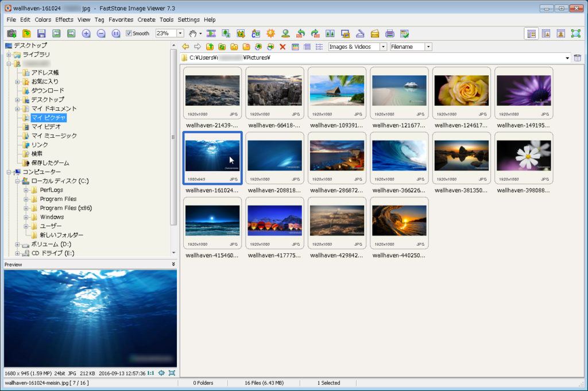The height and width of the screenshot is (391, 588).
Task: Rotate the image left
Action: click(x=300, y=34)
